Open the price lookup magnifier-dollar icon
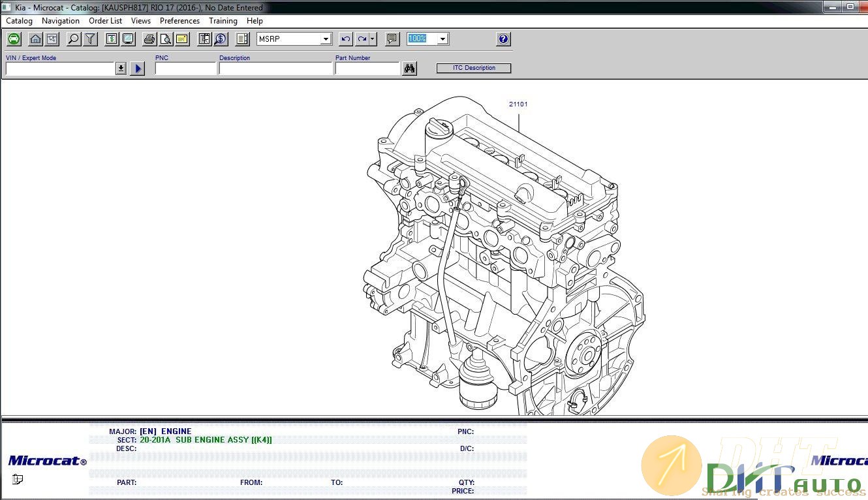The height and width of the screenshot is (500, 868). point(221,39)
